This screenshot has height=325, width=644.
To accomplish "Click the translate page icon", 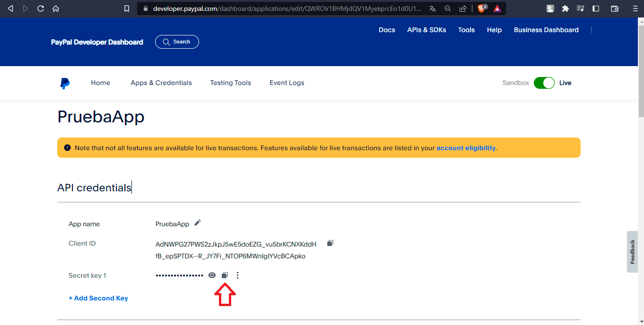I will tap(433, 9).
